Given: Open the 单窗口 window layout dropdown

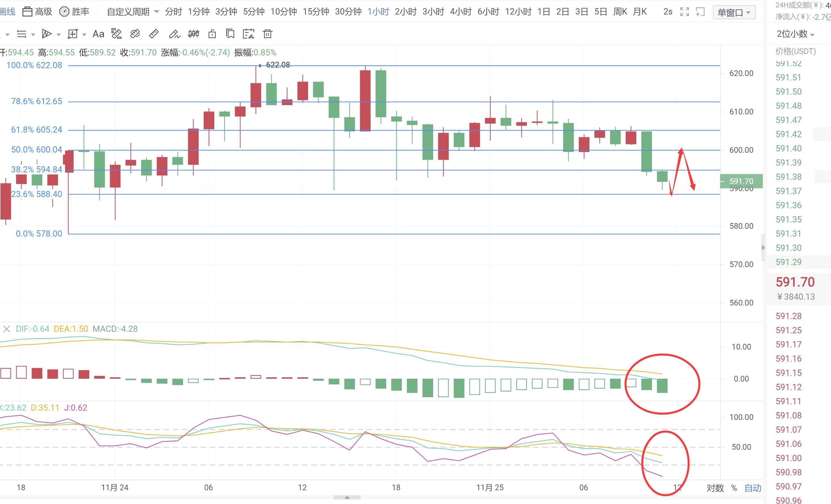Looking at the screenshot, I should point(734,13).
